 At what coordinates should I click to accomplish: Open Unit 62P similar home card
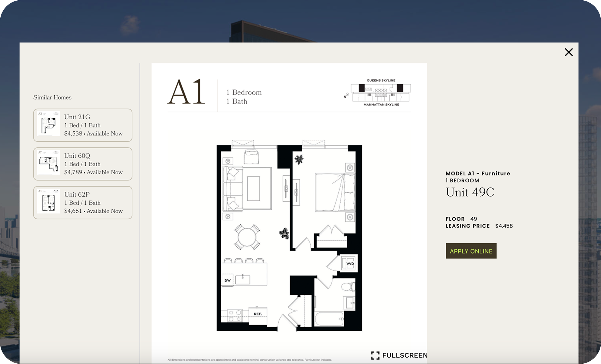click(x=83, y=203)
